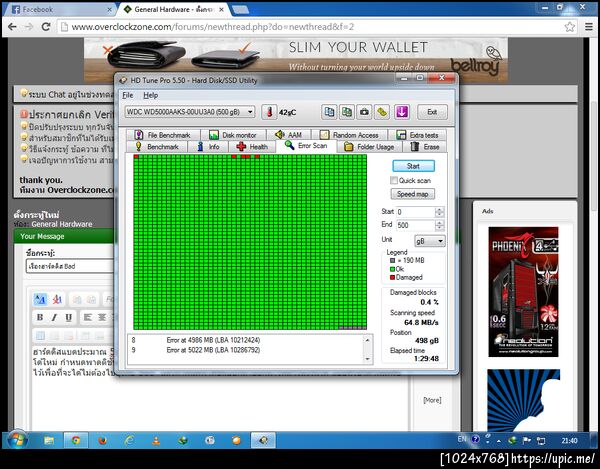The height and width of the screenshot is (469, 600).
Task: Switch to the Health tab
Action: tap(252, 147)
